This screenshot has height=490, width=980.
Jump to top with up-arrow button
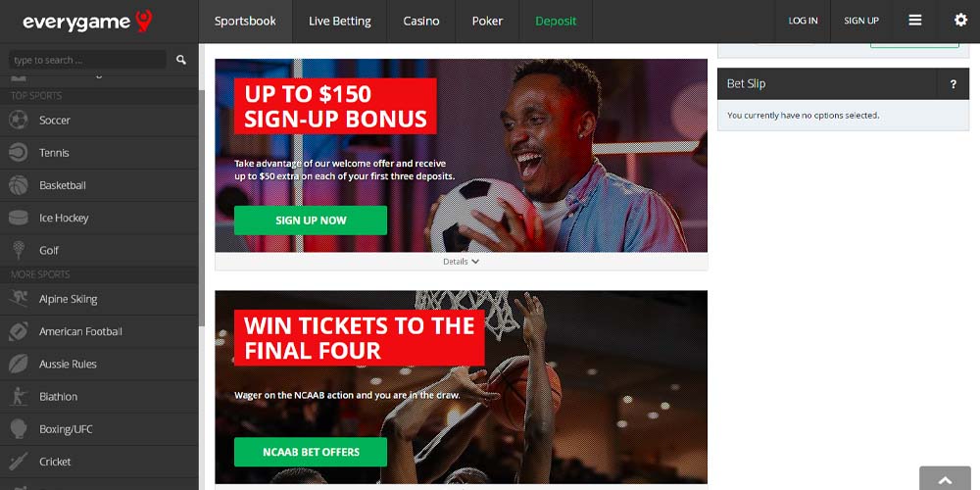945,479
